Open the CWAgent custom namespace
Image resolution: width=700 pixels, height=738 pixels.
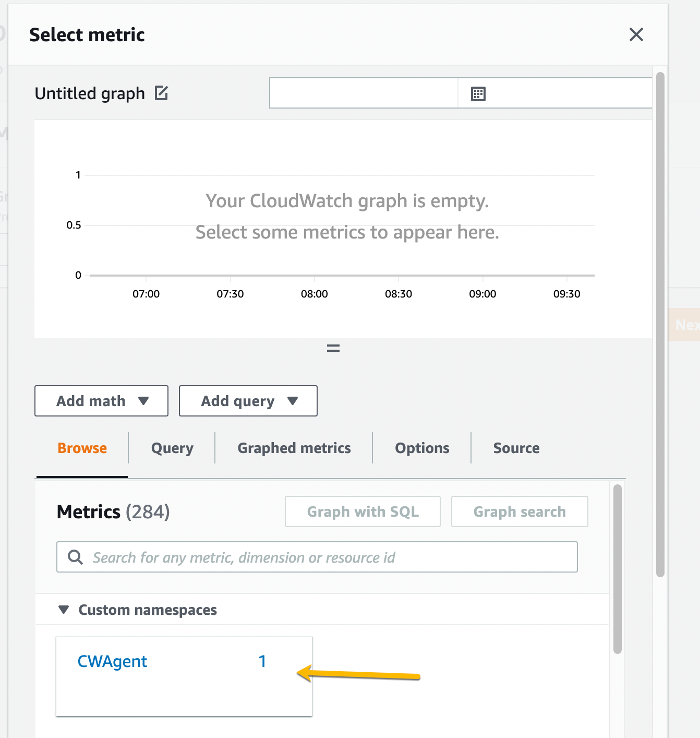click(x=112, y=661)
